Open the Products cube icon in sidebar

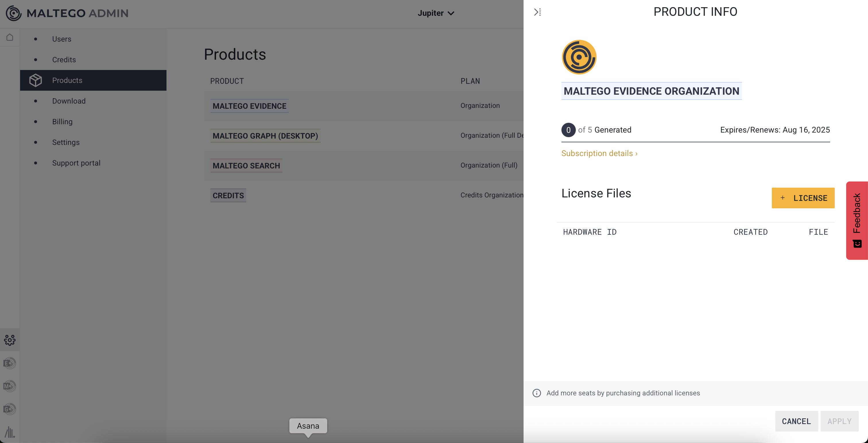(35, 80)
